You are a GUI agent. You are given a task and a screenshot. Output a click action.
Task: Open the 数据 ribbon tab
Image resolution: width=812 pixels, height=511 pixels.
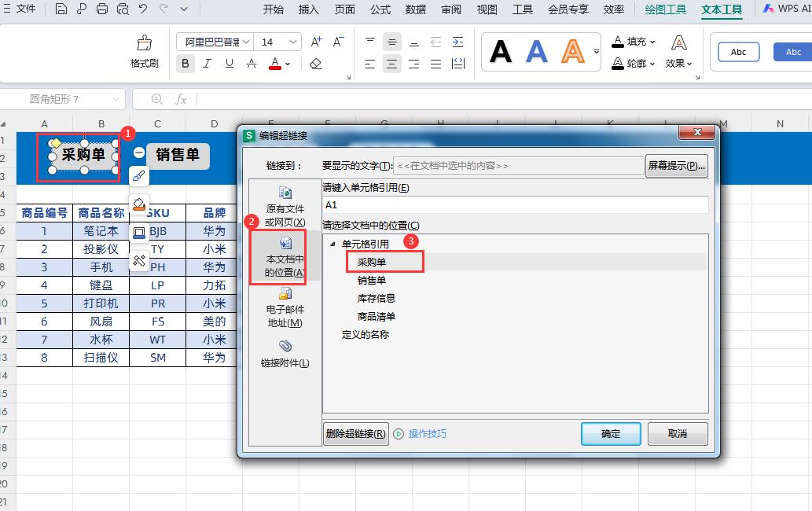(416, 9)
